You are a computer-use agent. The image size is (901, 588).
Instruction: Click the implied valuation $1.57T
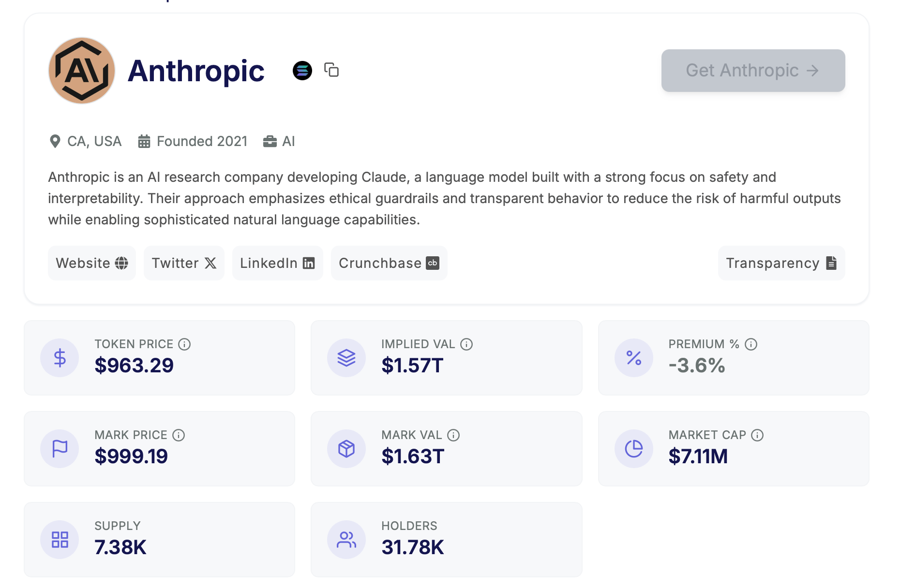pyautogui.click(x=412, y=365)
